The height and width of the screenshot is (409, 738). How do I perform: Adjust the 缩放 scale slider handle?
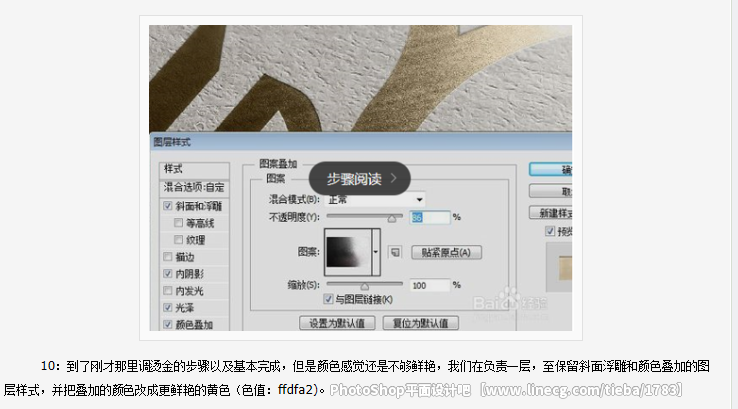364,286
